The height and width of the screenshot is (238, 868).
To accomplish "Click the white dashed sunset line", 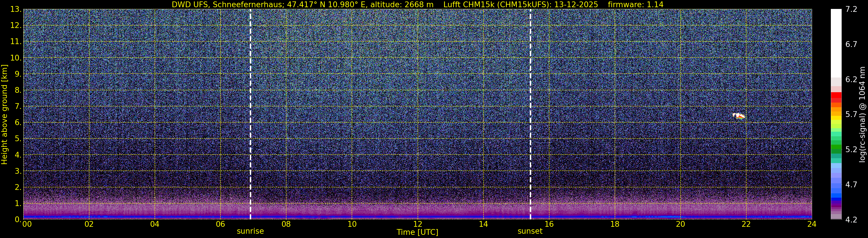I will click(530, 114).
